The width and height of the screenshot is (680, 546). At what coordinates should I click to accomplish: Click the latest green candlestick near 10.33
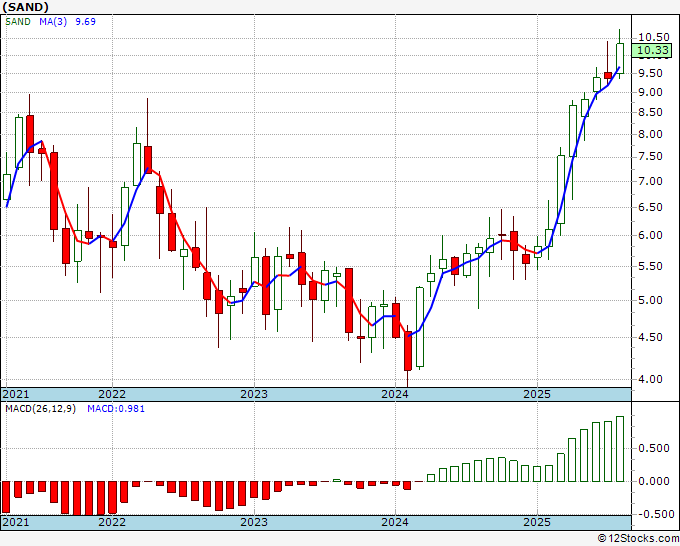[620, 59]
